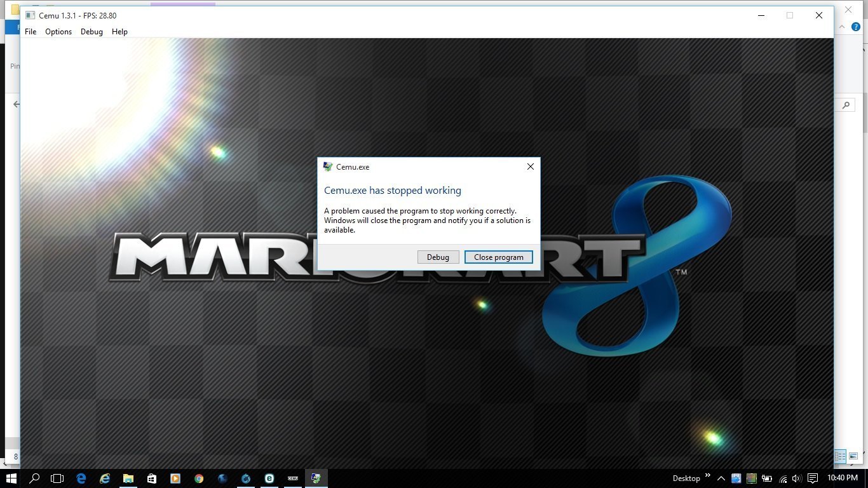Maximize the Cemu window

pyautogui.click(x=790, y=15)
